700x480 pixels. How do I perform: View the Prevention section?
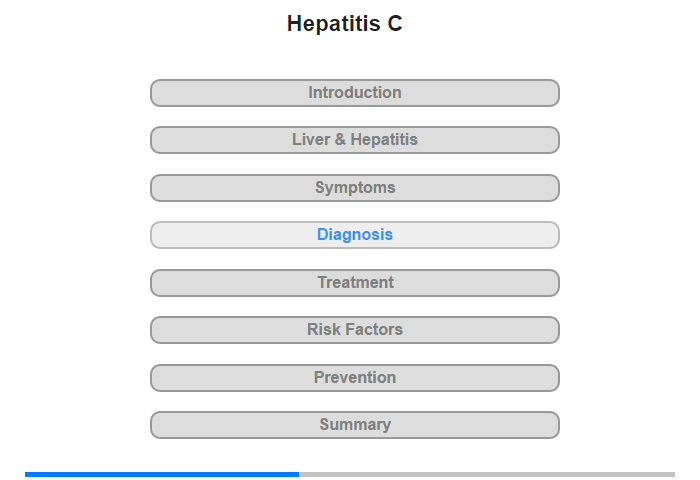point(355,378)
